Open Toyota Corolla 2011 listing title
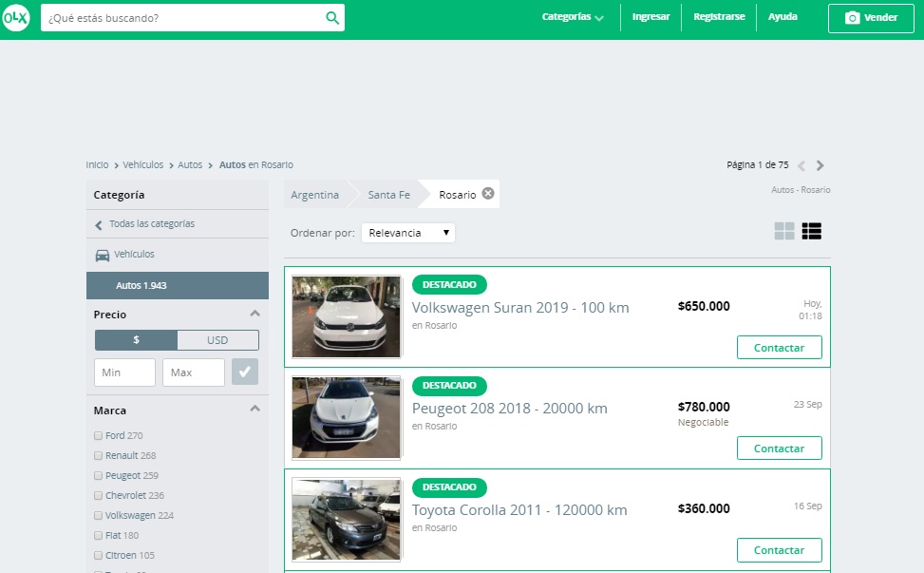This screenshot has width=924, height=573. coord(519,510)
